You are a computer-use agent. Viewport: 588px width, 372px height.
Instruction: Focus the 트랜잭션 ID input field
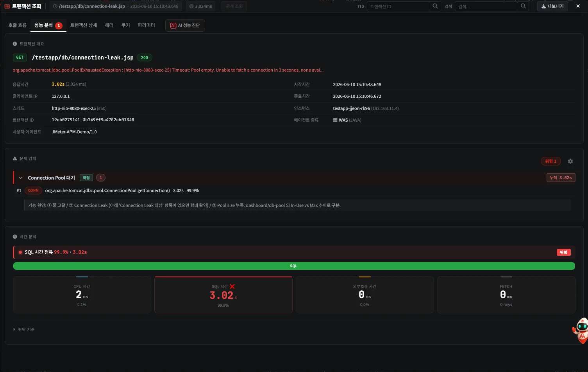coord(398,6)
